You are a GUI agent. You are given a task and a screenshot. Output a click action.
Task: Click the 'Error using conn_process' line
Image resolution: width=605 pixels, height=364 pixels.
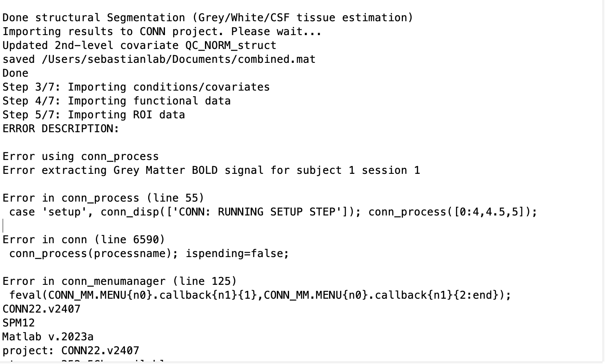[x=80, y=157]
